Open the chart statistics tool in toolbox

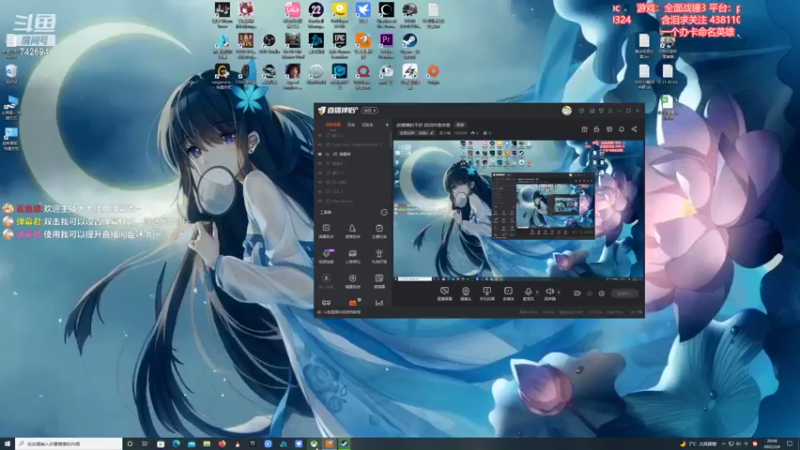tap(379, 303)
